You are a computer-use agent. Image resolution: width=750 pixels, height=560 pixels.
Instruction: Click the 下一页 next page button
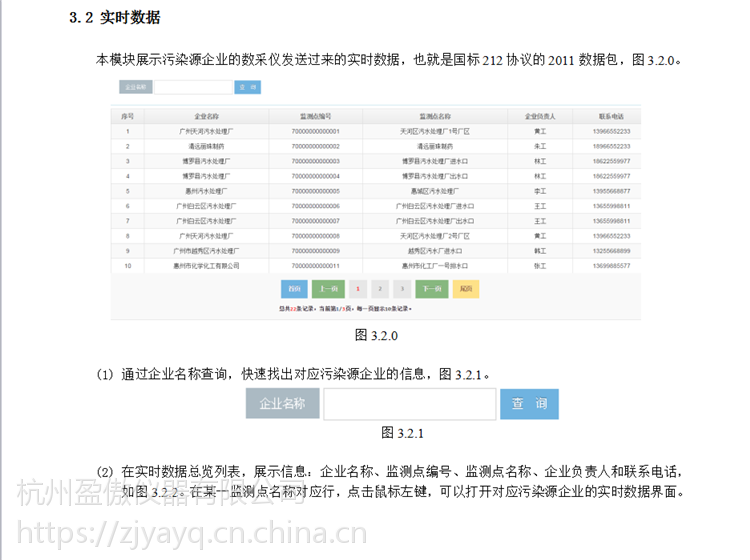coord(431,289)
